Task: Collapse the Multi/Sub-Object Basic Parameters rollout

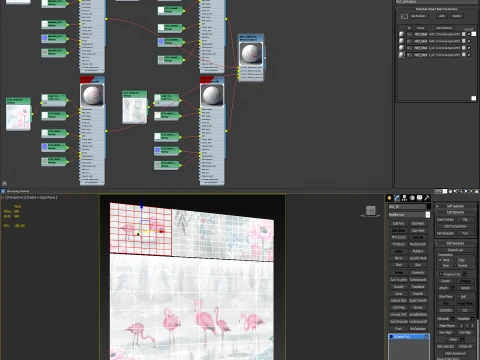Action: pyautogui.click(x=437, y=9)
